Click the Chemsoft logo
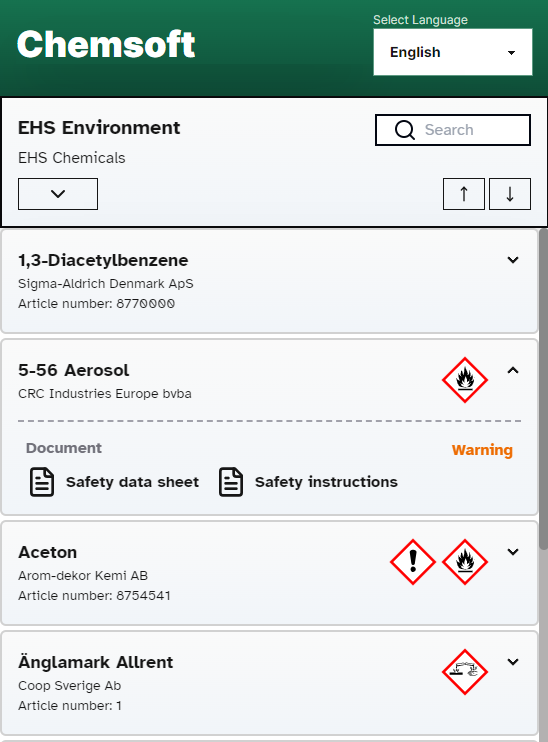The height and width of the screenshot is (742, 548). click(106, 44)
